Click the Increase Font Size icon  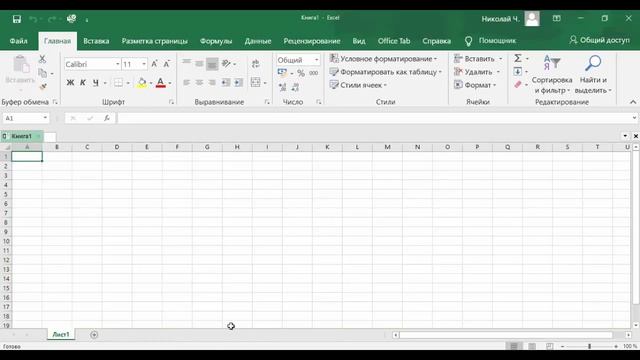[154, 64]
